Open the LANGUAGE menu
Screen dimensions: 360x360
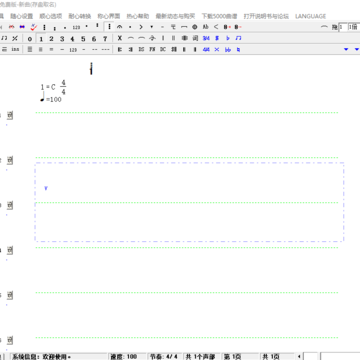click(x=310, y=16)
